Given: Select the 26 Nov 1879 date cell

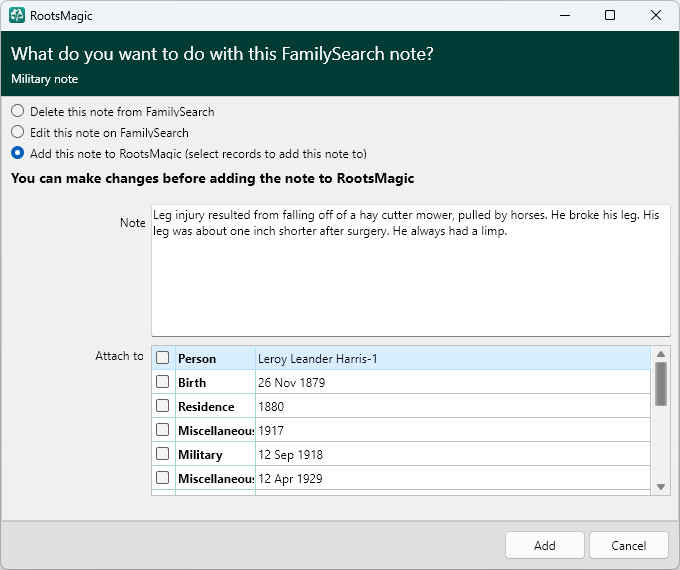Looking at the screenshot, I should click(x=453, y=382).
